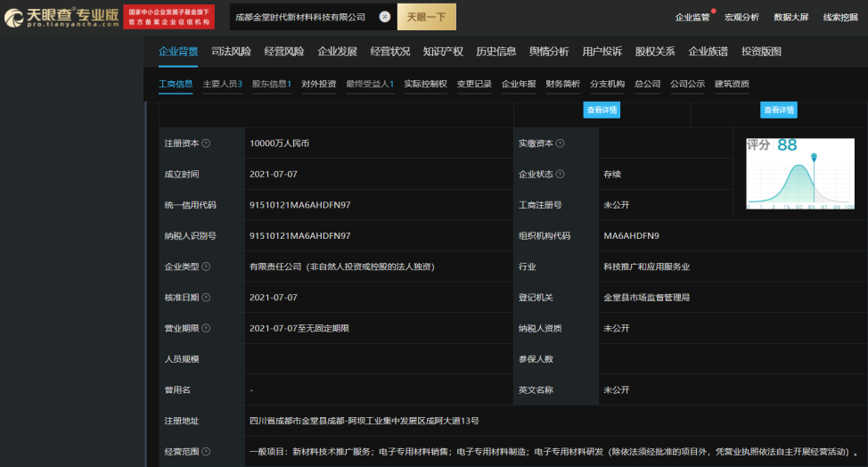Switch to the 企业发展 tab
The image size is (868, 467).
(x=337, y=52)
